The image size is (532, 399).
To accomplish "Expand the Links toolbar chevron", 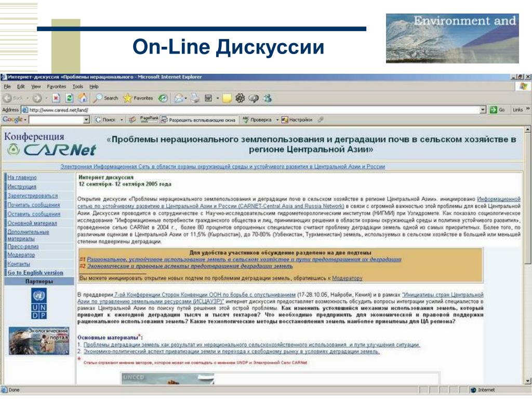I will point(528,109).
